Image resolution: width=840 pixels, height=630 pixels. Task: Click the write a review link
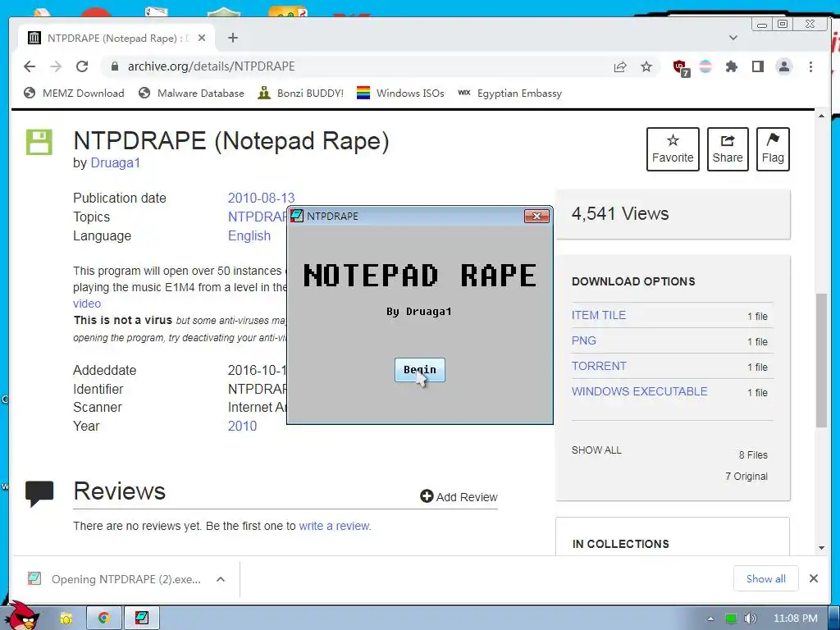[335, 526]
